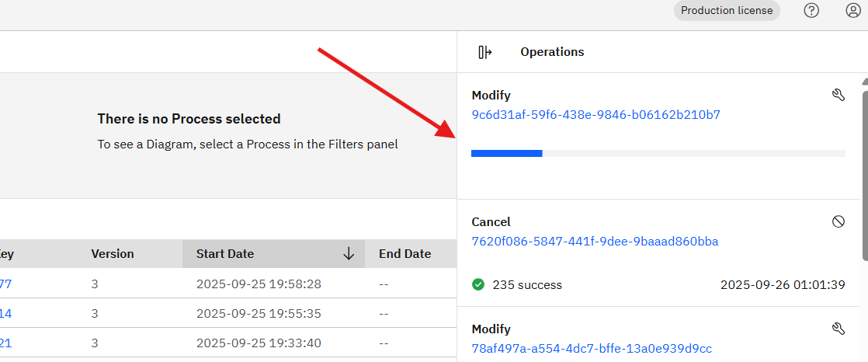
Task: Open operation link 7620f086-5847-441f-9dee-9baaad860bba
Action: point(595,242)
